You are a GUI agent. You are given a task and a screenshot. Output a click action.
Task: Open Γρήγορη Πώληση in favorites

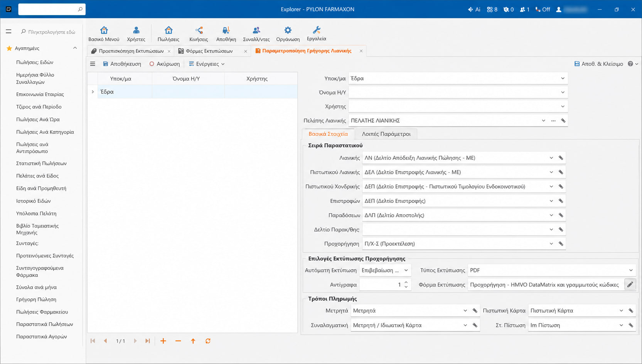tap(36, 300)
